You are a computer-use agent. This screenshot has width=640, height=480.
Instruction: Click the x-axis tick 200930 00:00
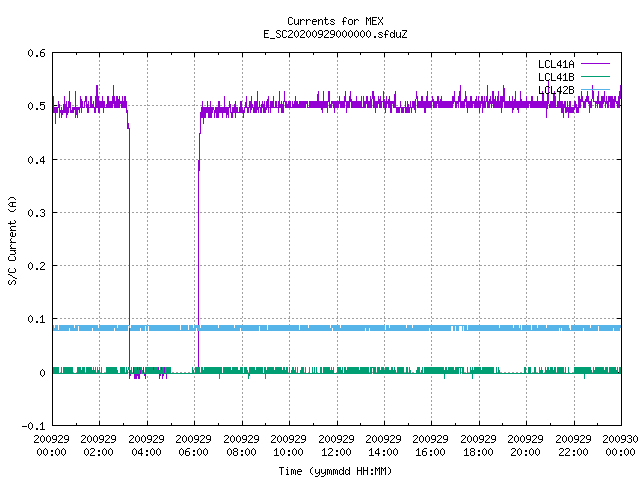[620, 445]
